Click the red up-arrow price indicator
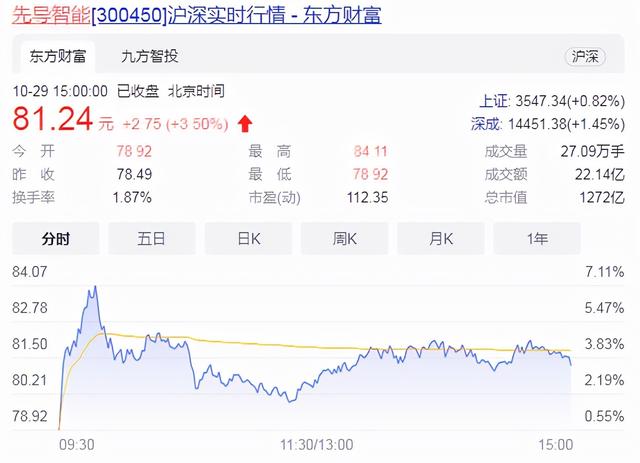The height and width of the screenshot is (463, 640). tap(245, 124)
